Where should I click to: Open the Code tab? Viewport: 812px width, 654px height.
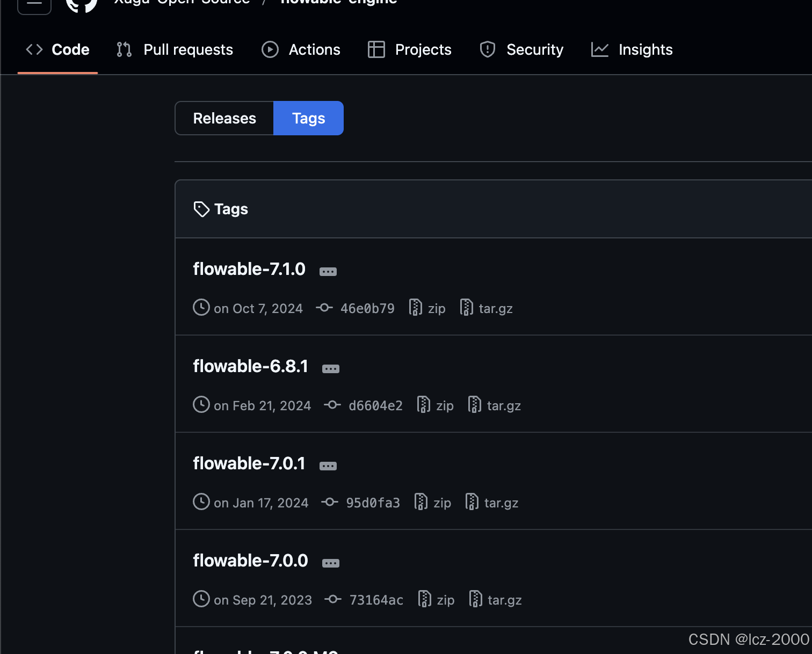click(x=57, y=49)
